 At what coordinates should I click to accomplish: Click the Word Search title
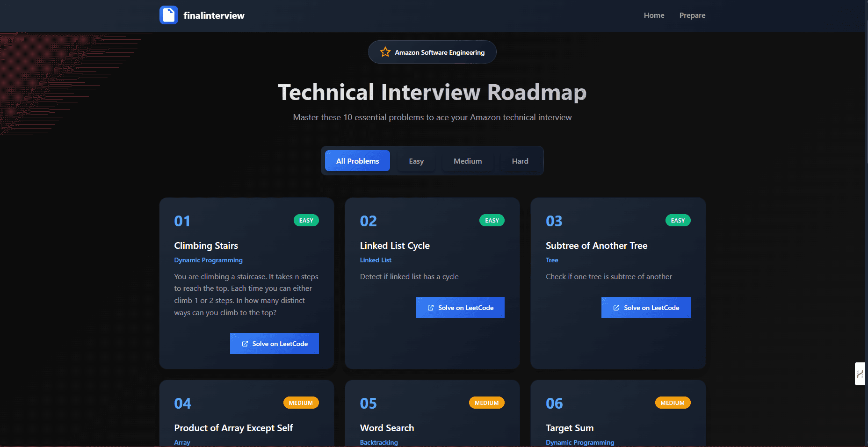pyautogui.click(x=387, y=428)
